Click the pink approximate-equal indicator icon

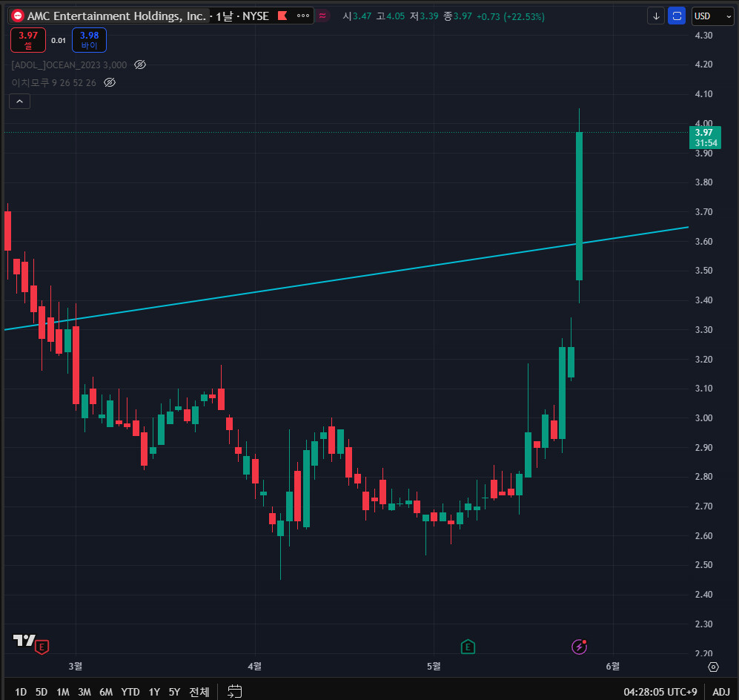[x=322, y=16]
